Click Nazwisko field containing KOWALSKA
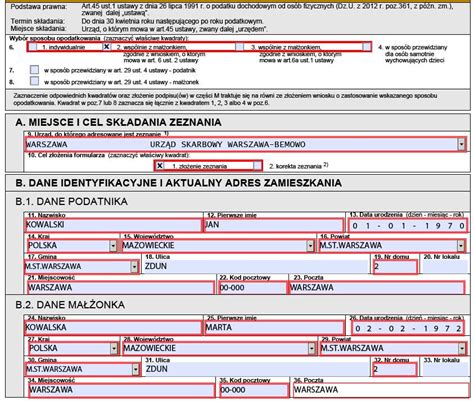The height and width of the screenshot is (401, 474). pos(113,328)
